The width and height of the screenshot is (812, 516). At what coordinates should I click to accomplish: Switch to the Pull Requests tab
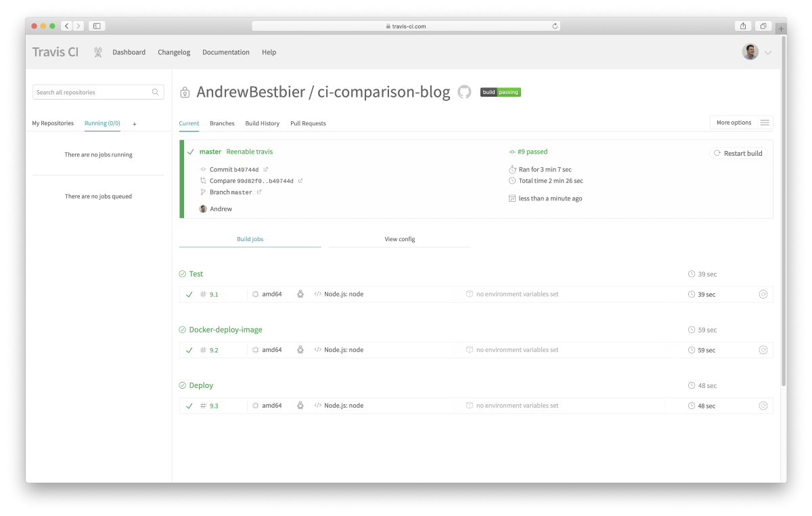tap(308, 123)
